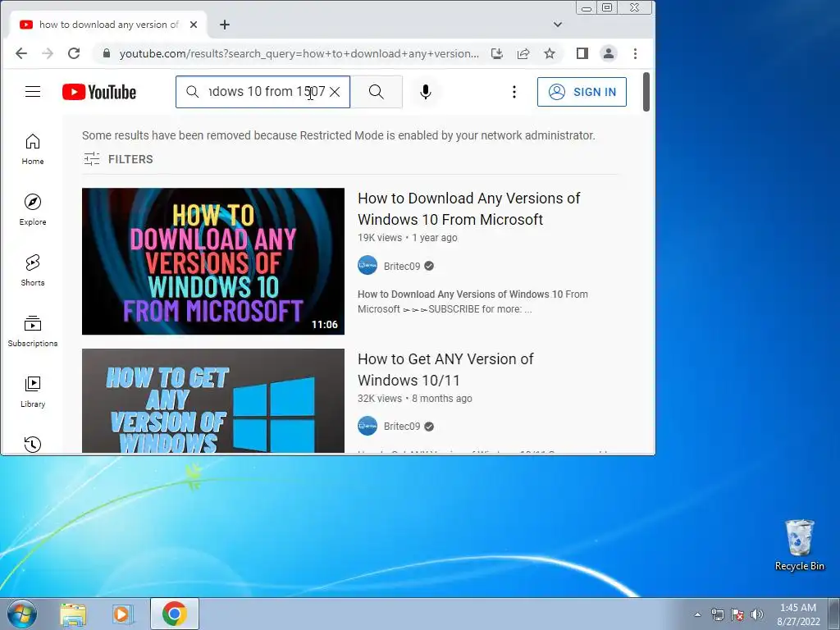Open Chrome profile avatar button
840x630 pixels.
pos(609,53)
